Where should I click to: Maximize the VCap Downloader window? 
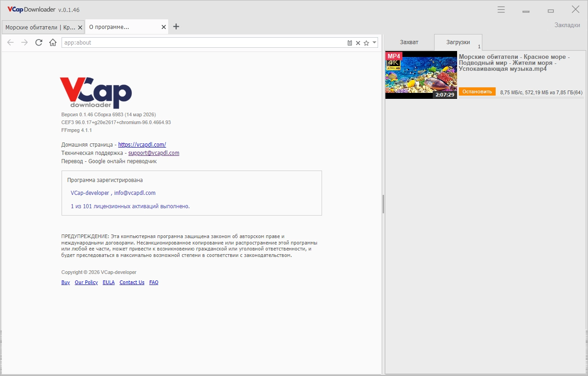coord(551,10)
